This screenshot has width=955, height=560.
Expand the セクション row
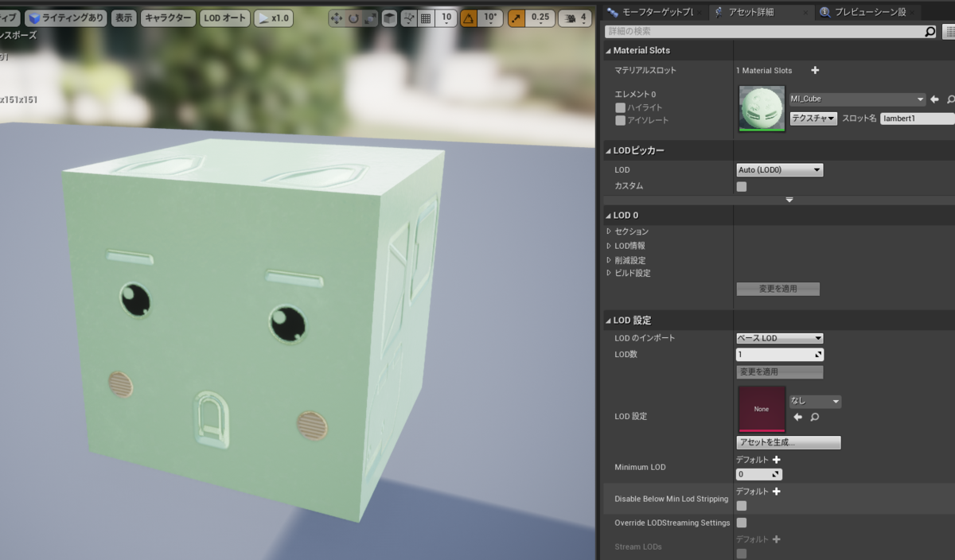609,231
